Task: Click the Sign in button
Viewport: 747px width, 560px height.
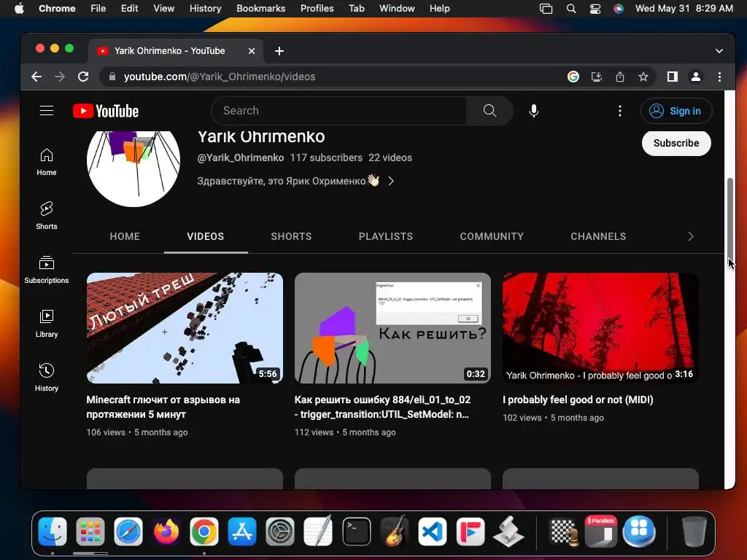Action: [x=676, y=111]
